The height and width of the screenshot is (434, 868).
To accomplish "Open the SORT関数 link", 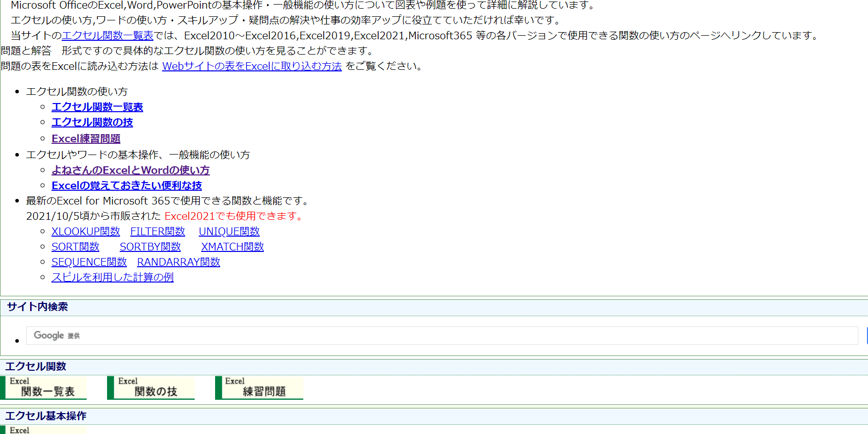I will pos(75,247).
